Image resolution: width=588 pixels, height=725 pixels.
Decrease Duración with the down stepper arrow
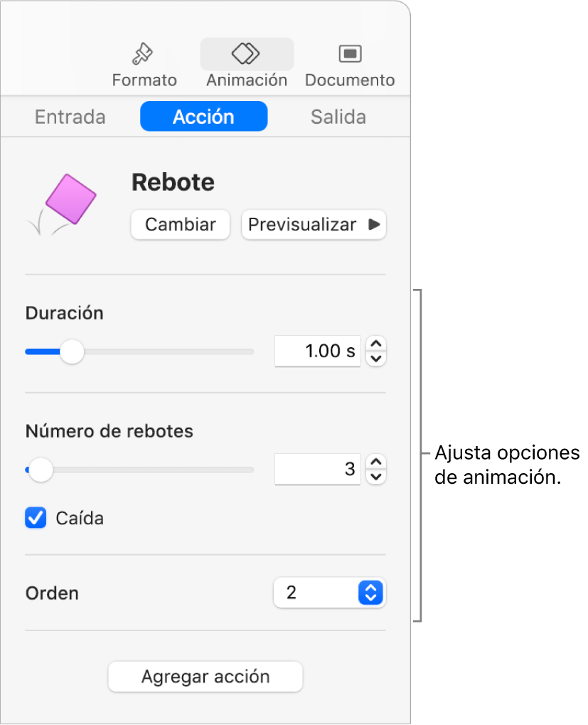pyautogui.click(x=376, y=359)
